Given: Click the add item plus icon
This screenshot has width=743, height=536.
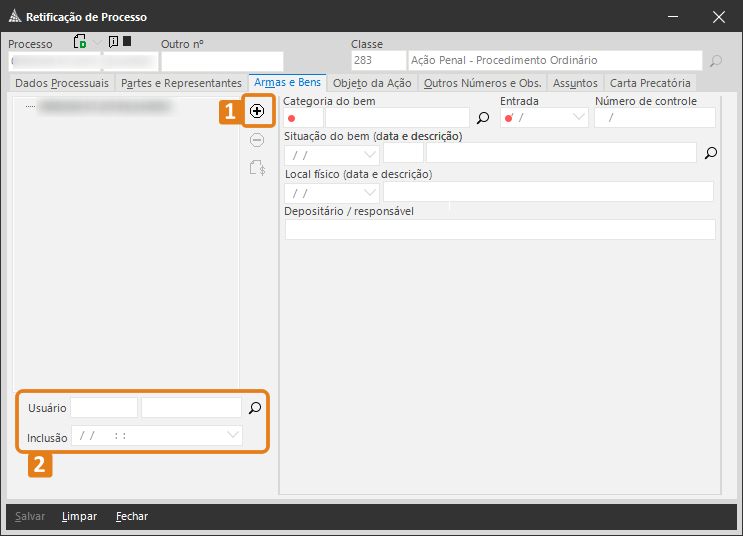Looking at the screenshot, I should 257,111.
